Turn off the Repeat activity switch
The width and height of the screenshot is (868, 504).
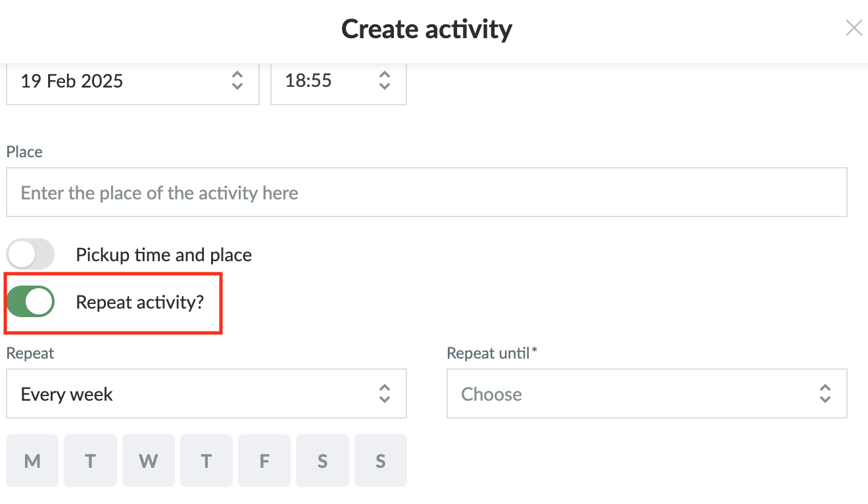(x=30, y=301)
